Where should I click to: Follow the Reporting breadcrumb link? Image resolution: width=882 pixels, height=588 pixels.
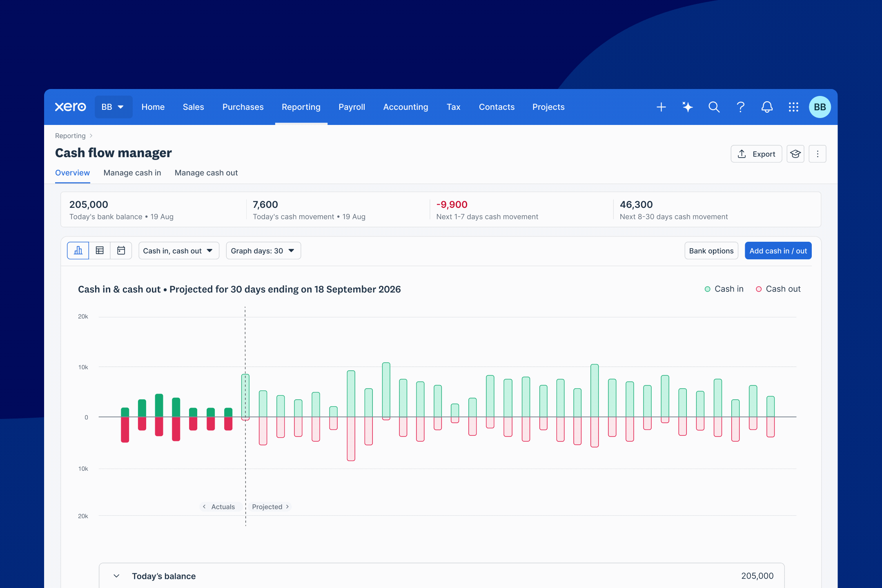(x=70, y=136)
